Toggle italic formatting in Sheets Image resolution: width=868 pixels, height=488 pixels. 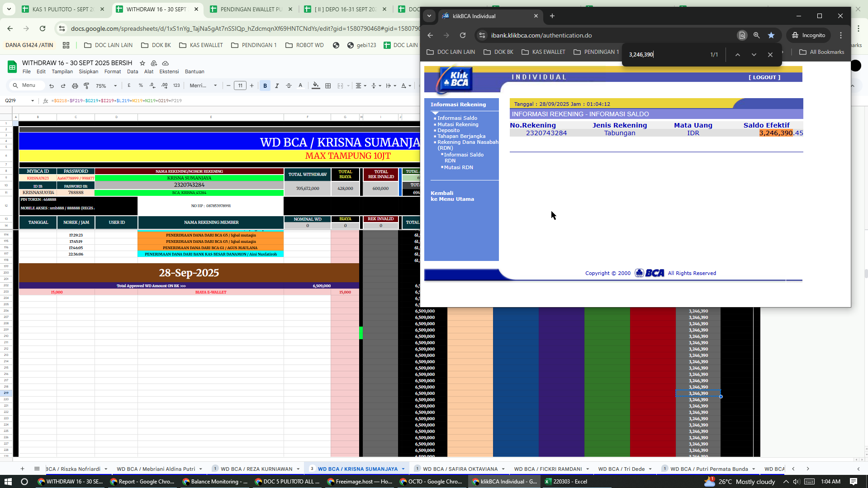point(277,85)
